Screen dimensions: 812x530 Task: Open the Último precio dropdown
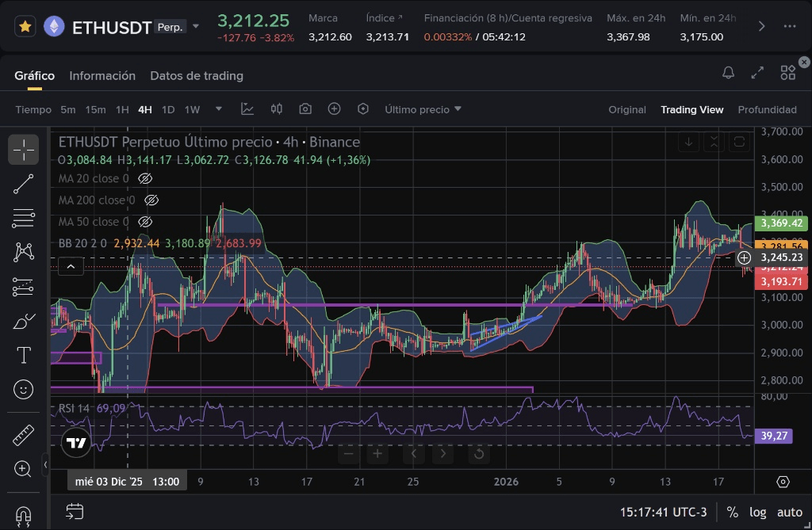[x=423, y=109]
